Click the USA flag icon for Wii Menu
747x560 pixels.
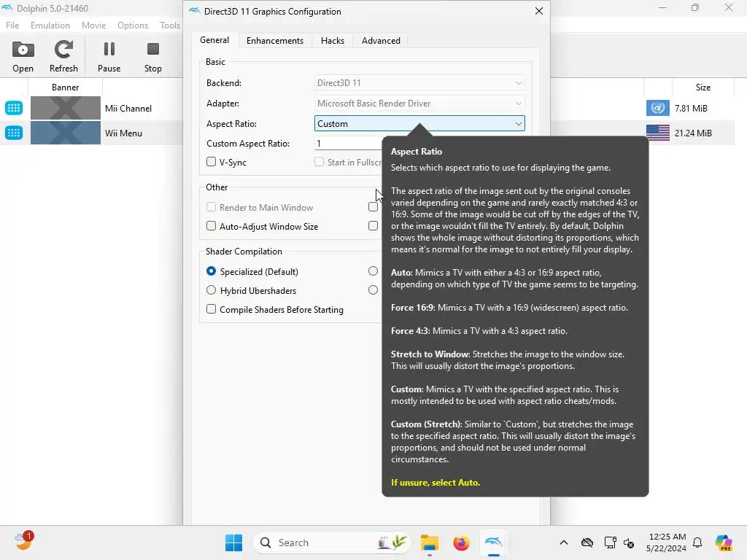pyautogui.click(x=657, y=133)
